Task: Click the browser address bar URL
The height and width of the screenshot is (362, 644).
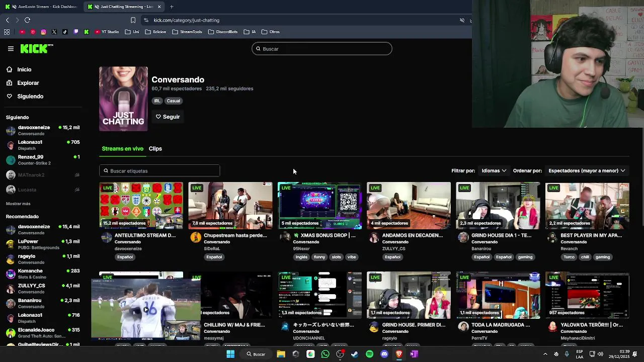Action: tap(186, 20)
